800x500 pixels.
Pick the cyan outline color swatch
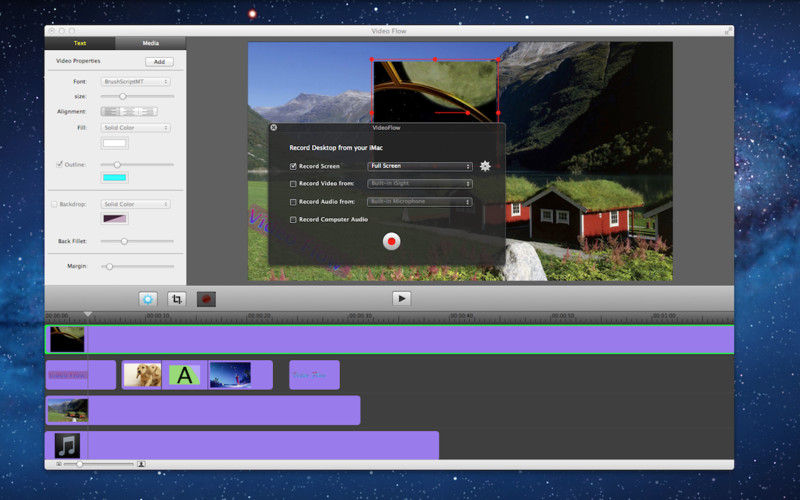[x=115, y=178]
